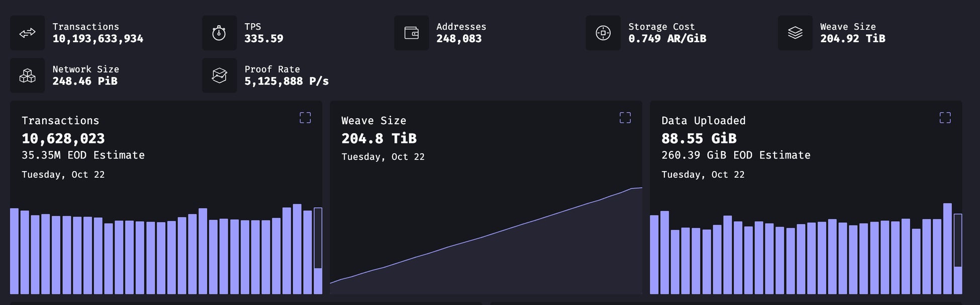Click the Network Size cubes icon
This screenshot has width=980, height=305.
coord(27,76)
